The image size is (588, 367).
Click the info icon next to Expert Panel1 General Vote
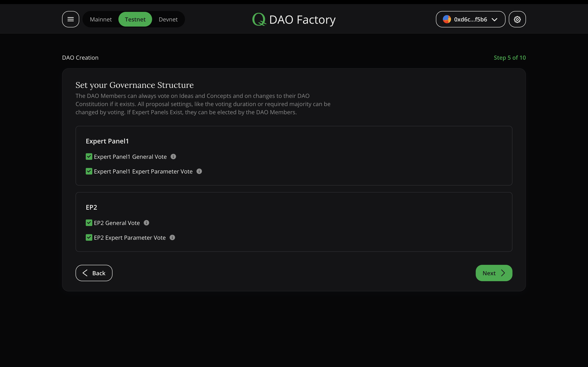(x=173, y=157)
